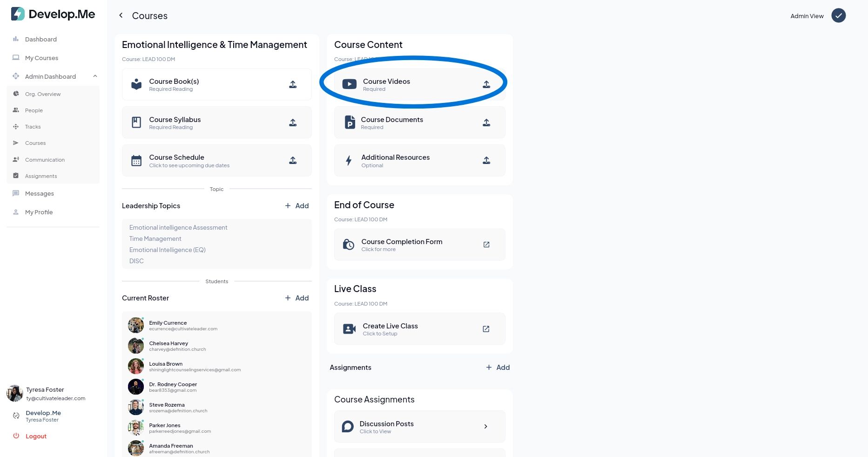Click the Course Syllabus upload icon
This screenshot has height=457, width=868.
(x=293, y=123)
